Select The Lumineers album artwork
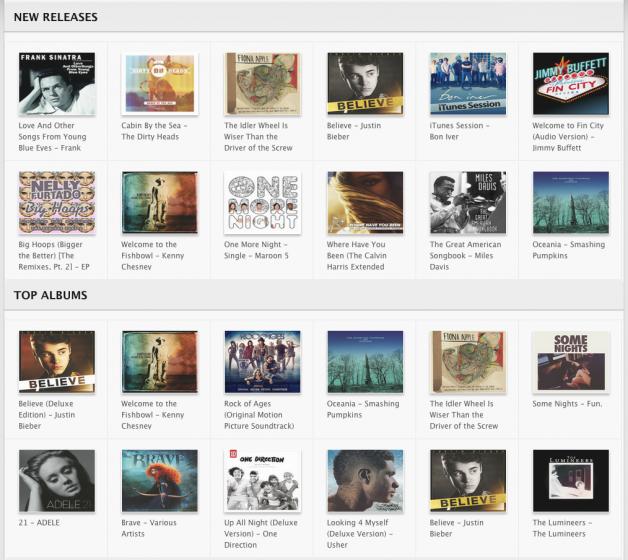The height and width of the screenshot is (560, 628). (571, 481)
